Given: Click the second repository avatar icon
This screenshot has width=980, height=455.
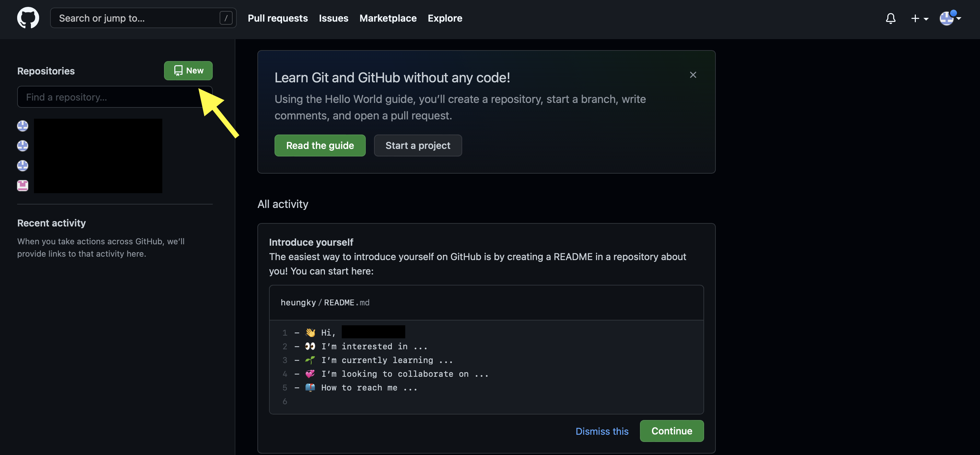Looking at the screenshot, I should (23, 146).
